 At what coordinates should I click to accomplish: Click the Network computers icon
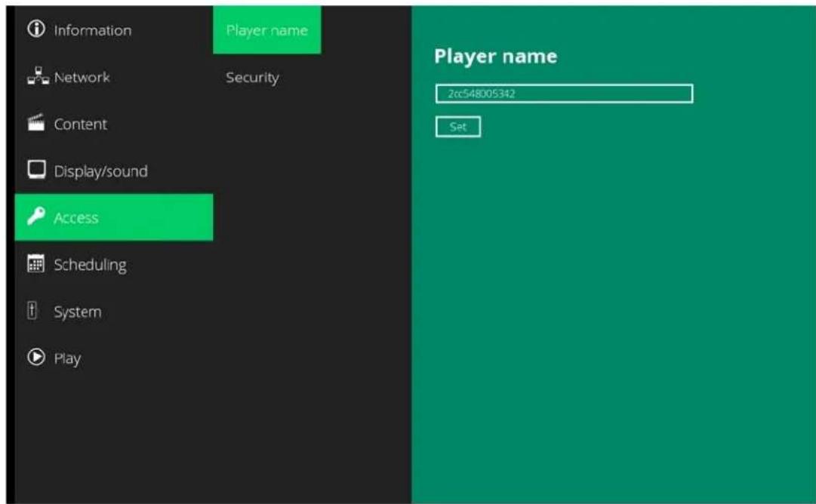(x=38, y=76)
